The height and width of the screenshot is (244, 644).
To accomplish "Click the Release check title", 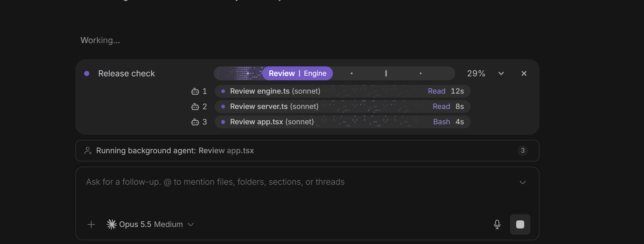I will tap(127, 73).
